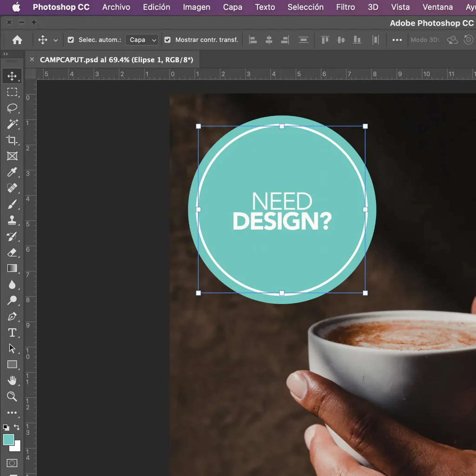
Task: Select the Horizontal Type tool
Action: pos(12,332)
